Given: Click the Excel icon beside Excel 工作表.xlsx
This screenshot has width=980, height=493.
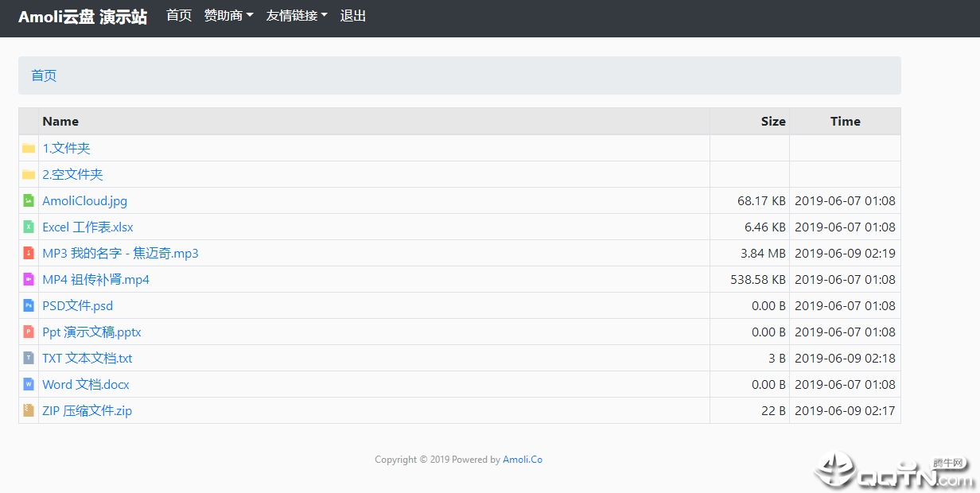Looking at the screenshot, I should pos(29,227).
